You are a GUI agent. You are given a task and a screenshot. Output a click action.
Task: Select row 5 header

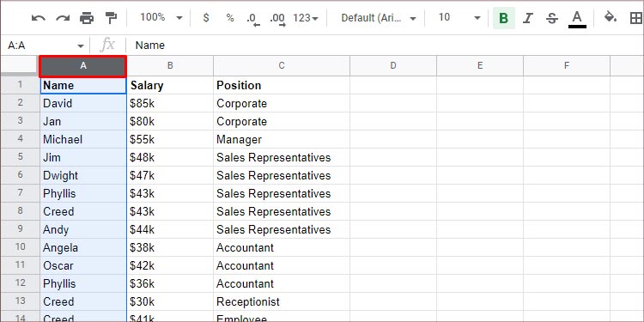click(x=20, y=157)
